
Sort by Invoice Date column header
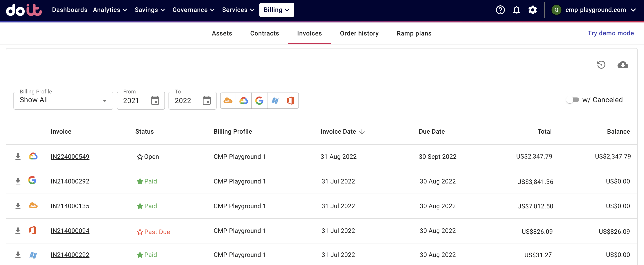tap(338, 131)
